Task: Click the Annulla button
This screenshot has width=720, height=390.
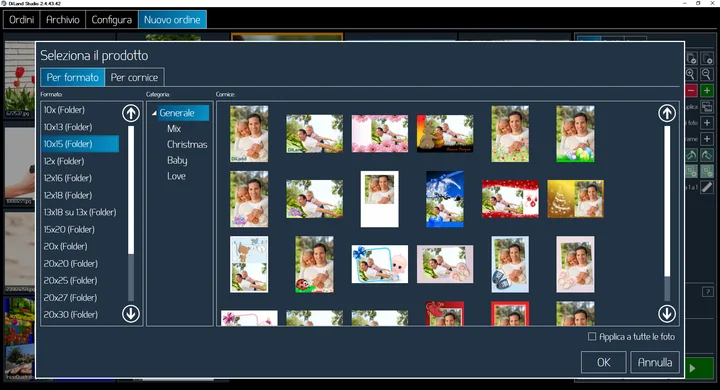Action: pos(655,362)
